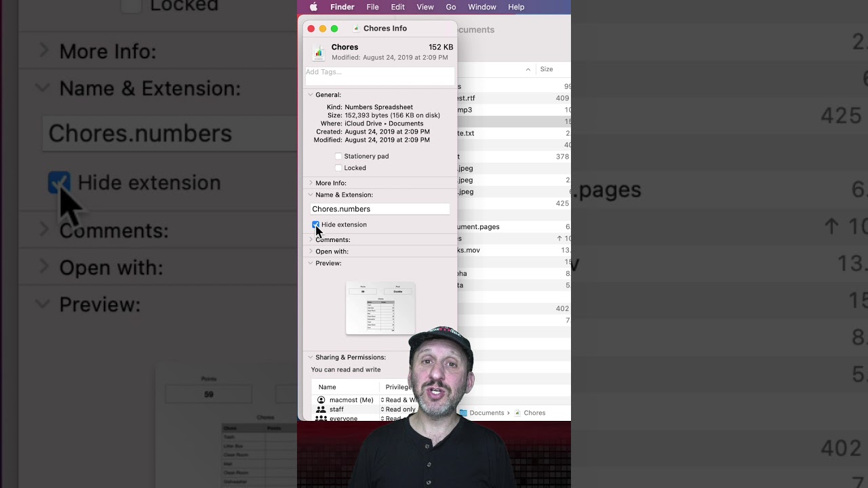Open the Edit menu

(398, 7)
